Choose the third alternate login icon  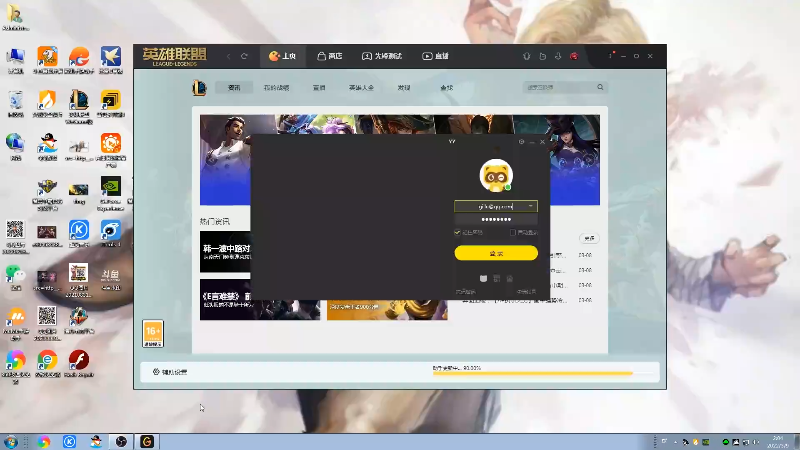coord(509,279)
